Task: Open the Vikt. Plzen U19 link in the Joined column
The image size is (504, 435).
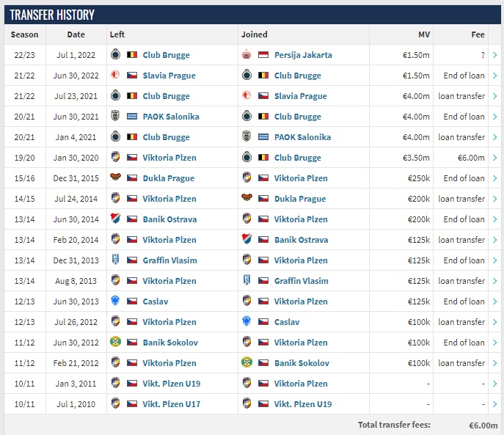Action: (303, 404)
